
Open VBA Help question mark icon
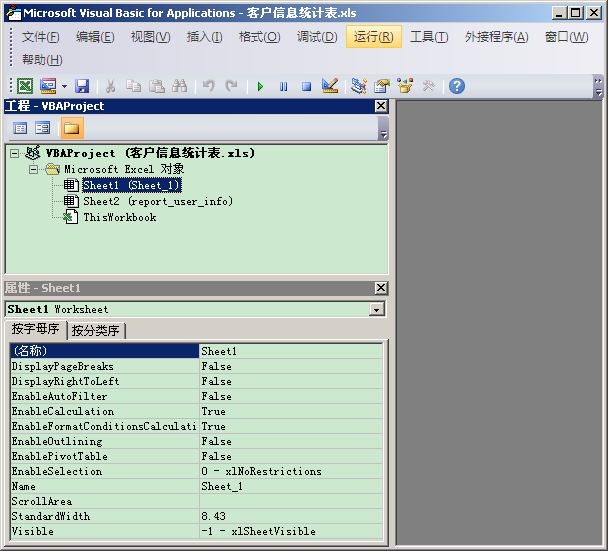[457, 86]
